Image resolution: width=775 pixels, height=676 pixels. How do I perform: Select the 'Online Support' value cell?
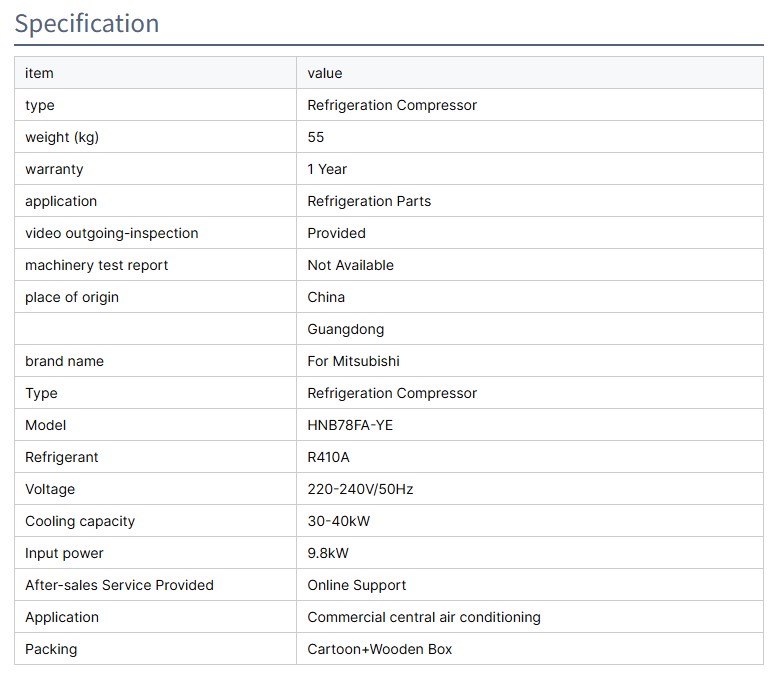click(x=356, y=585)
